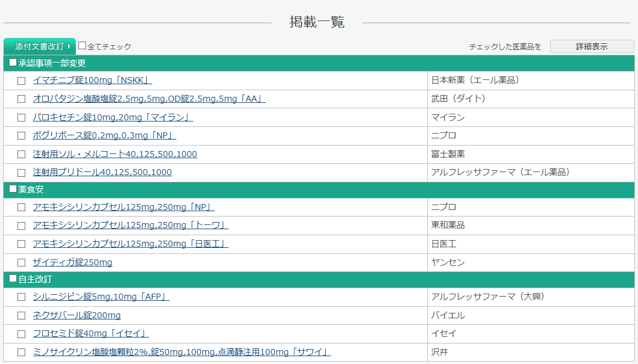Image resolution: width=638 pixels, height=364 pixels.
Task: Check the 自主改訂 section checkbox
Action: pyautogui.click(x=13, y=279)
